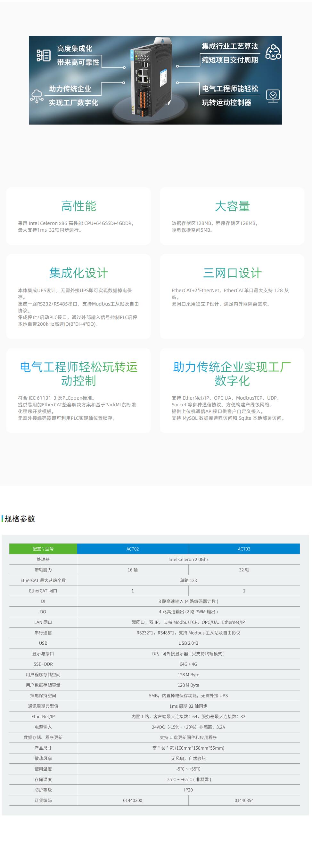Image resolution: width=312 pixels, height=868 pixels.
Task: Click the 助力传统企业实现工厂数字化 heading
Action: click(232, 374)
